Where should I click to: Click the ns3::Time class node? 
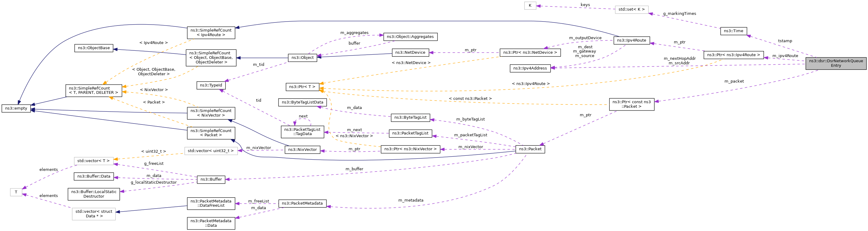tap(733, 31)
